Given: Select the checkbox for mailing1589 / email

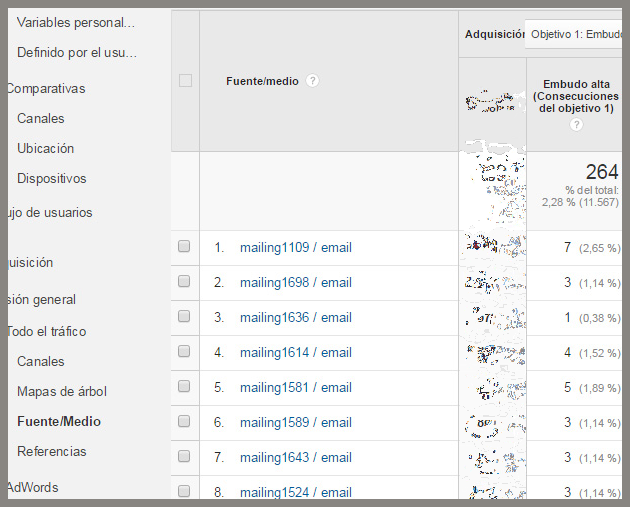Looking at the screenshot, I should click(x=184, y=422).
